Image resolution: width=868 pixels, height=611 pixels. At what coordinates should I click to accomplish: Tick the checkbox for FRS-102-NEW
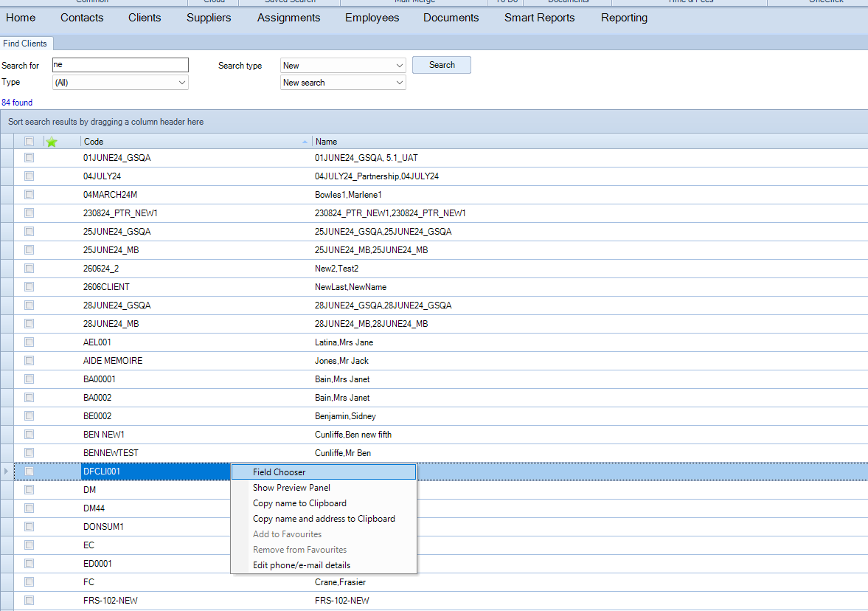[x=29, y=601]
